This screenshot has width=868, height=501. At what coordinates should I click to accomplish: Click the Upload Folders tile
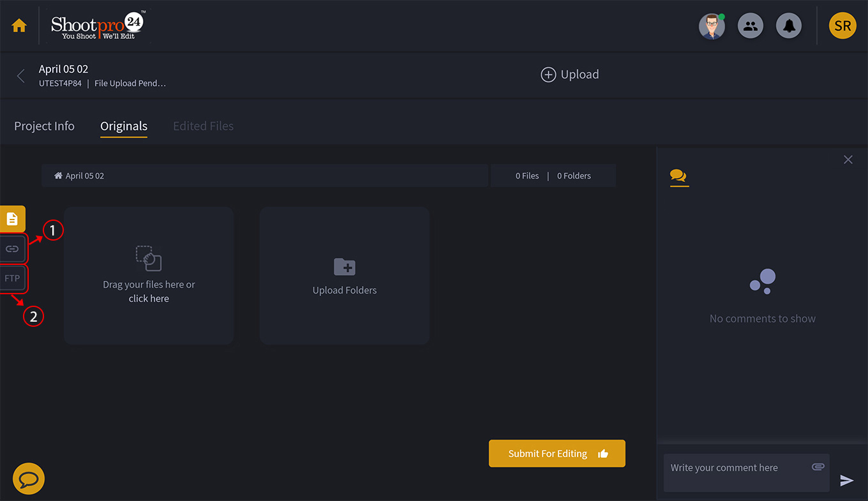345,276
